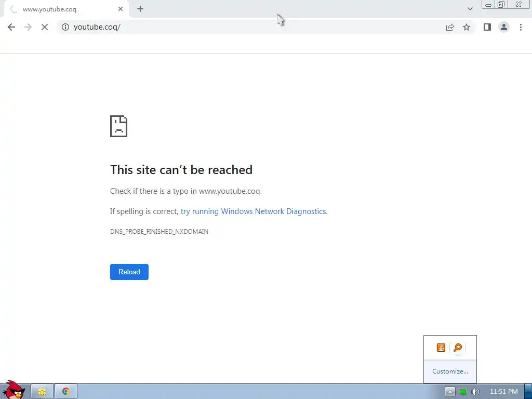Click the 'This site can't be reached' heading
This screenshot has height=399, width=532.
[x=181, y=170]
